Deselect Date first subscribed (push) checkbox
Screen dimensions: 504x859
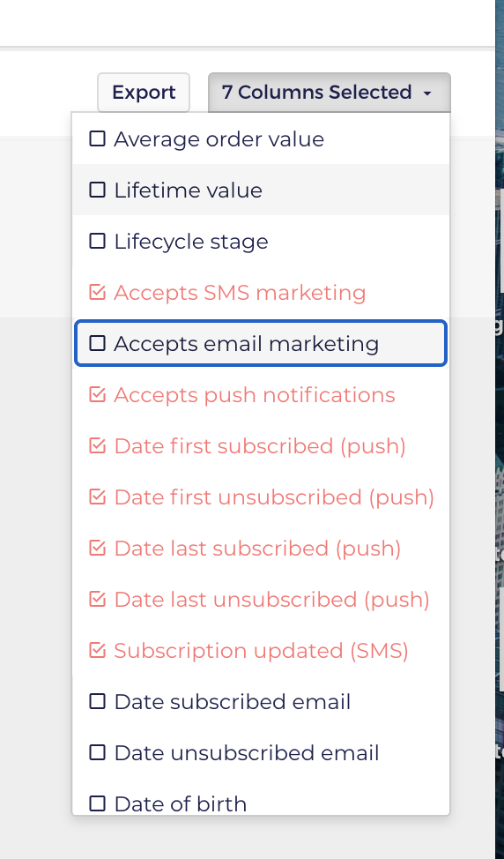point(97,446)
